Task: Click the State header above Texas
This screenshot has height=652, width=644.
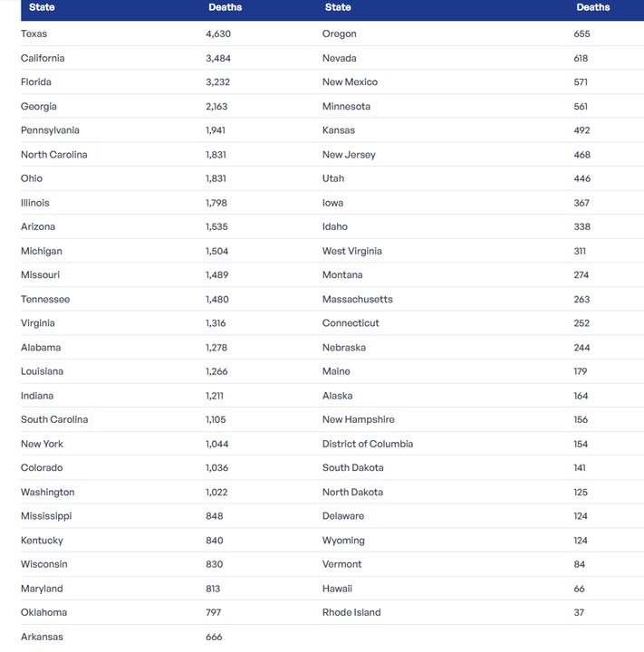Action: [42, 7]
